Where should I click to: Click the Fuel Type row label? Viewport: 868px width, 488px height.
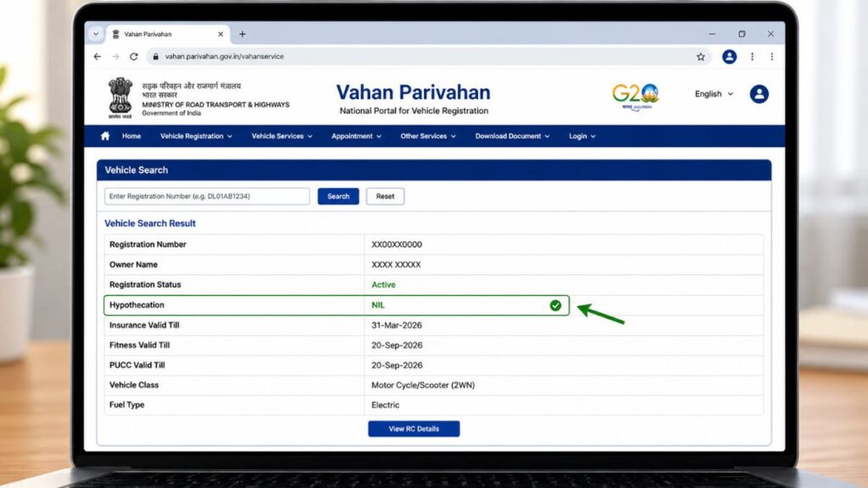coord(127,405)
